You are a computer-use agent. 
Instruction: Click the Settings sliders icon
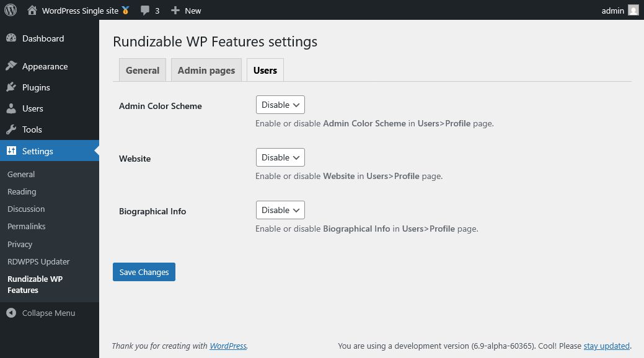pyautogui.click(x=12, y=151)
